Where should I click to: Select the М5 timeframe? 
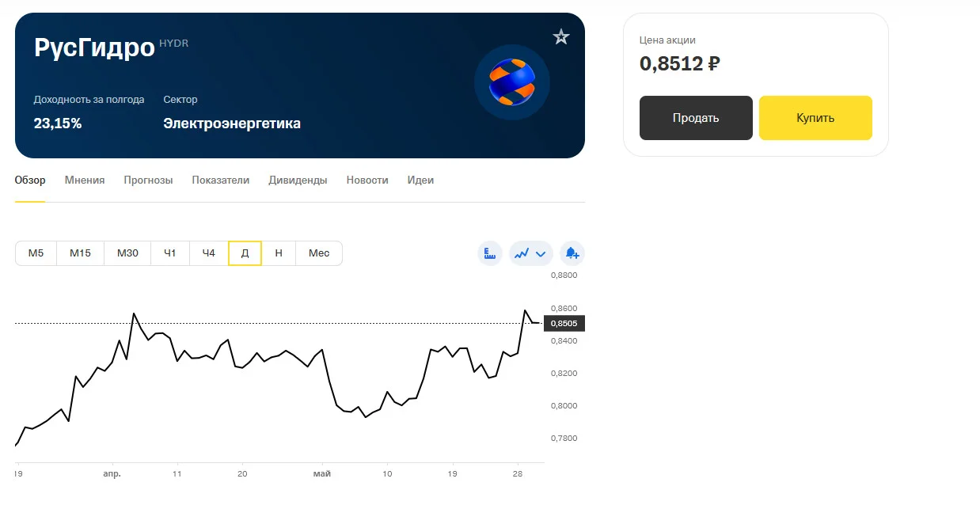[x=36, y=253]
